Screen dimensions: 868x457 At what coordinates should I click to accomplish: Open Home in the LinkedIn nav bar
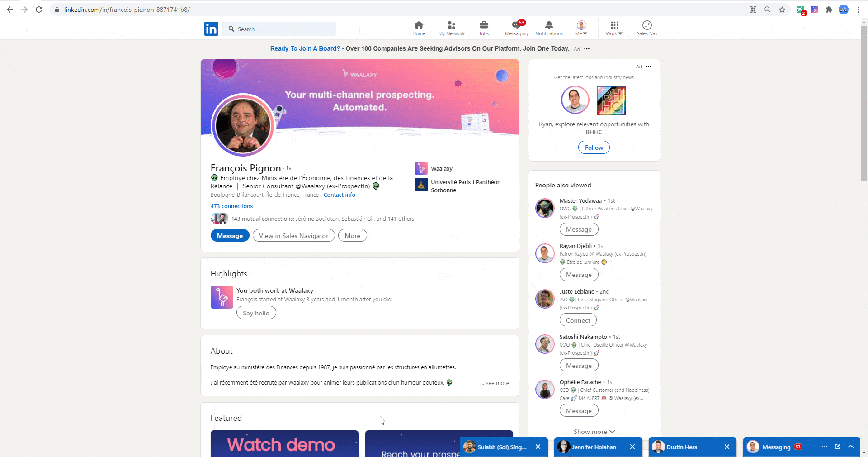click(419, 29)
